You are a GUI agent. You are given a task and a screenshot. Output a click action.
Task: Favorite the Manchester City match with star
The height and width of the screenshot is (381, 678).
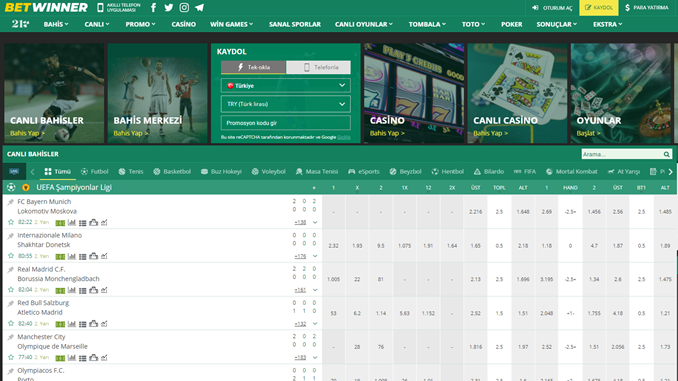coord(11,357)
